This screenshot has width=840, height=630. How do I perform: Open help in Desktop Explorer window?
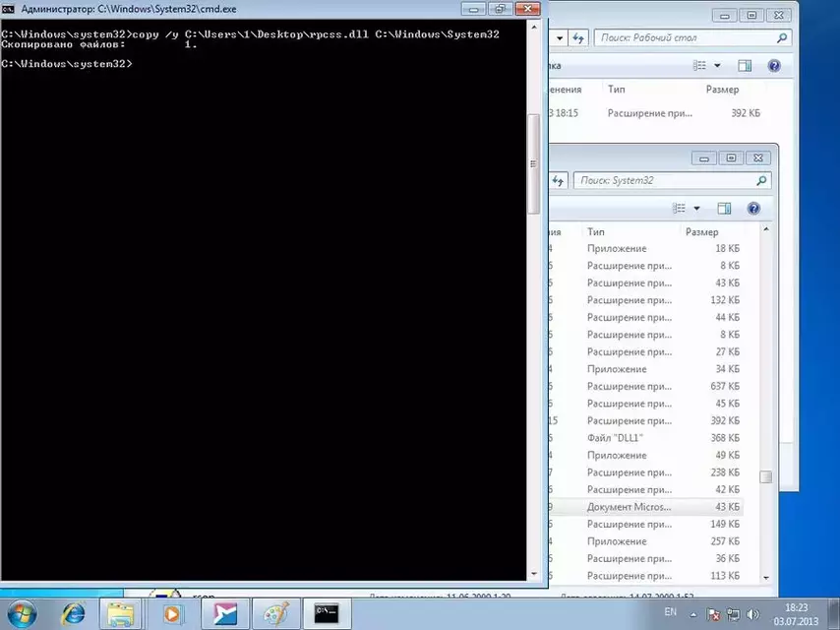pyautogui.click(x=773, y=65)
